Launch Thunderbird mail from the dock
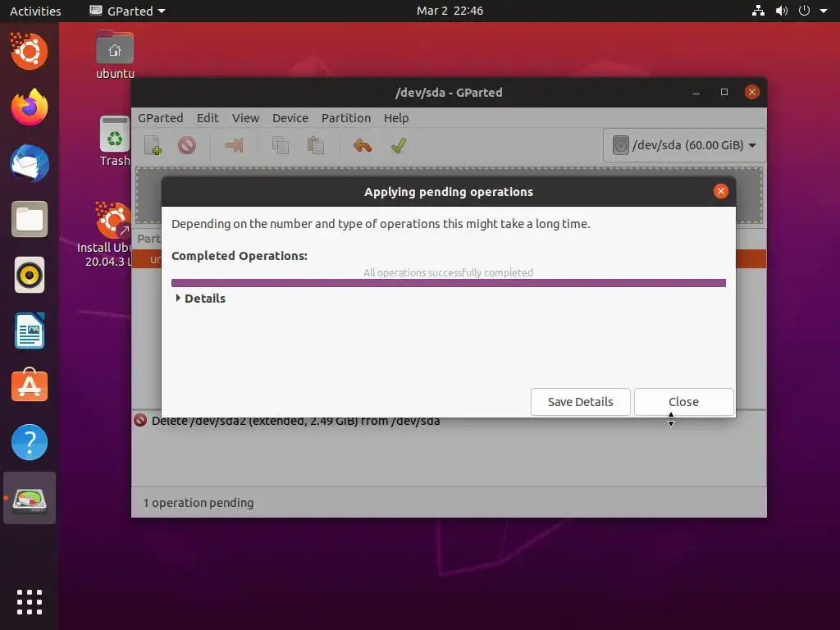Viewport: 840px width, 630px height. 29,163
